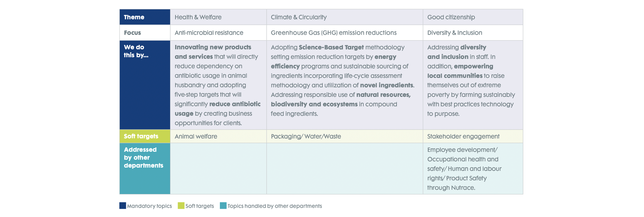This screenshot has width=644, height=217.
Task: Select the Focus row header
Action: pyautogui.click(x=145, y=32)
